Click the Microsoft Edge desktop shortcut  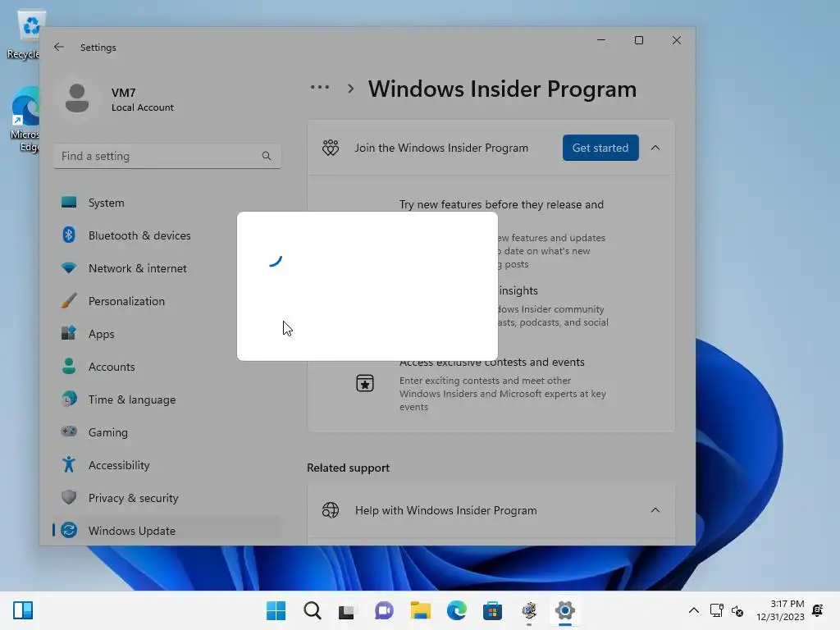click(x=25, y=120)
